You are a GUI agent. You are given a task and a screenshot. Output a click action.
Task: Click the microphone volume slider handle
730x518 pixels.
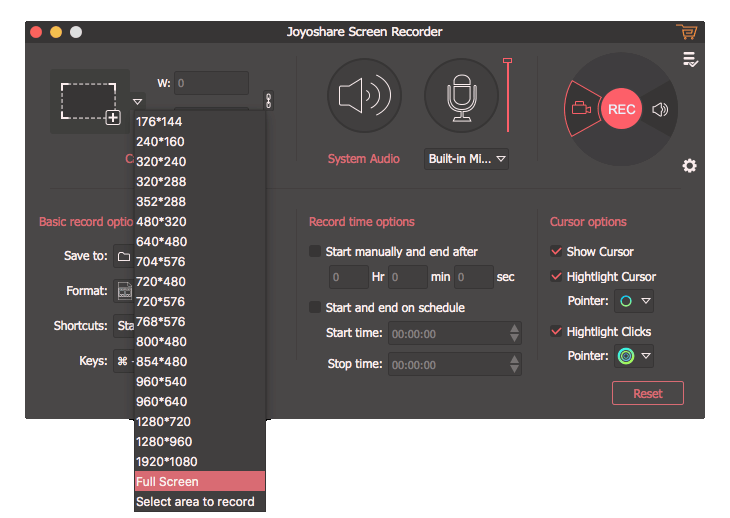[507, 61]
